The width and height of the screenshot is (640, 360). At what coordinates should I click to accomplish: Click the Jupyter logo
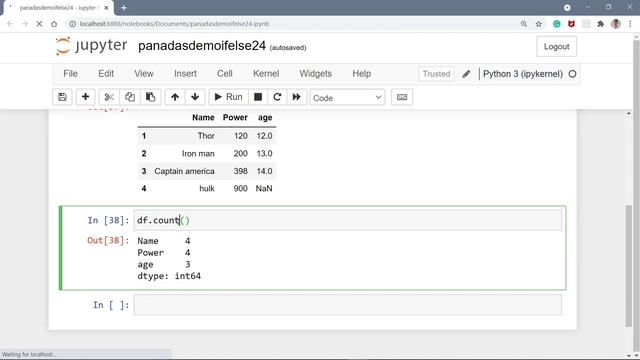pos(91,46)
